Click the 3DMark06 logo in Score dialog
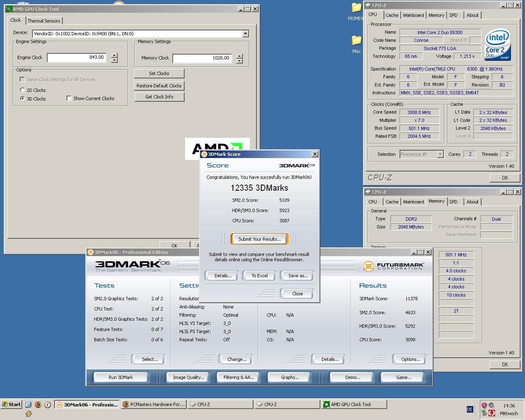The image size is (525, 420). (297, 165)
